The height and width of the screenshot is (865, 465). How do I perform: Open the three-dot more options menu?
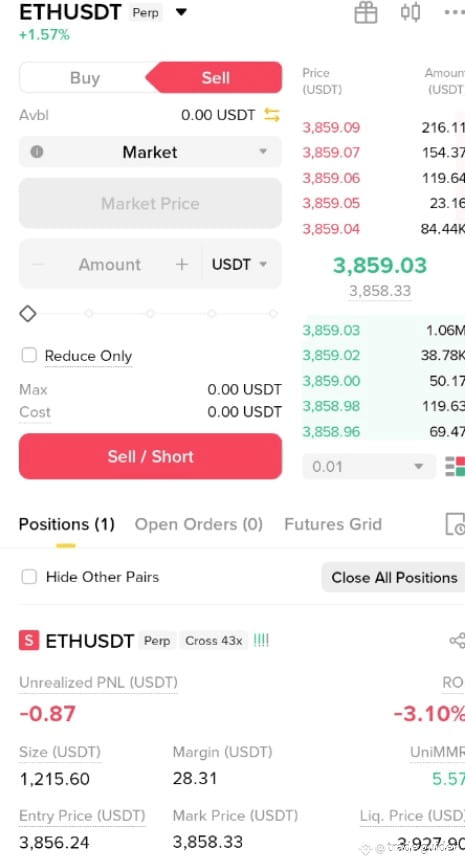[x=455, y=12]
